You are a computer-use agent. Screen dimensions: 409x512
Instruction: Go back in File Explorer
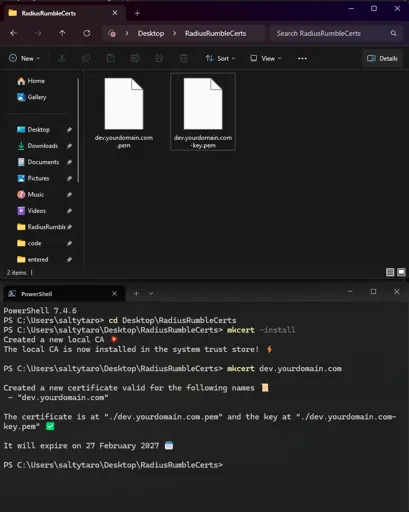[x=13, y=33]
